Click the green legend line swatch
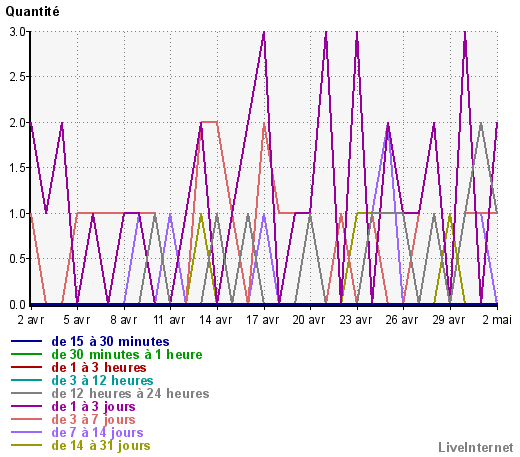Viewport: 520px width, 457px height. (x=26, y=354)
